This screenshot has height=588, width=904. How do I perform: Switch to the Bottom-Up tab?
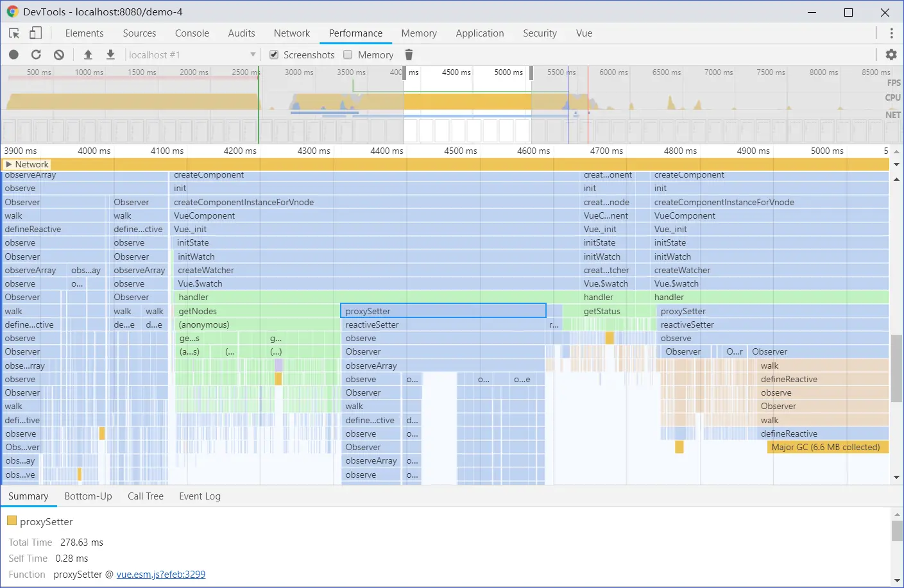(88, 496)
